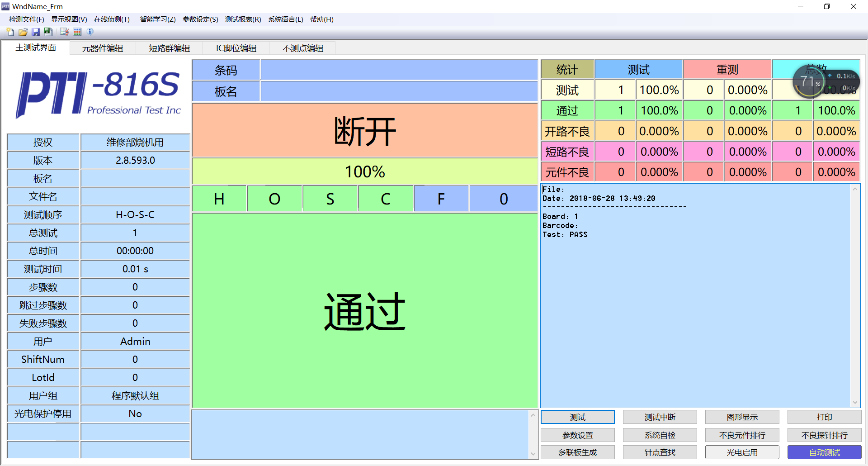Switch to the 元器件编辑 tab
868x466 pixels.
(x=103, y=48)
